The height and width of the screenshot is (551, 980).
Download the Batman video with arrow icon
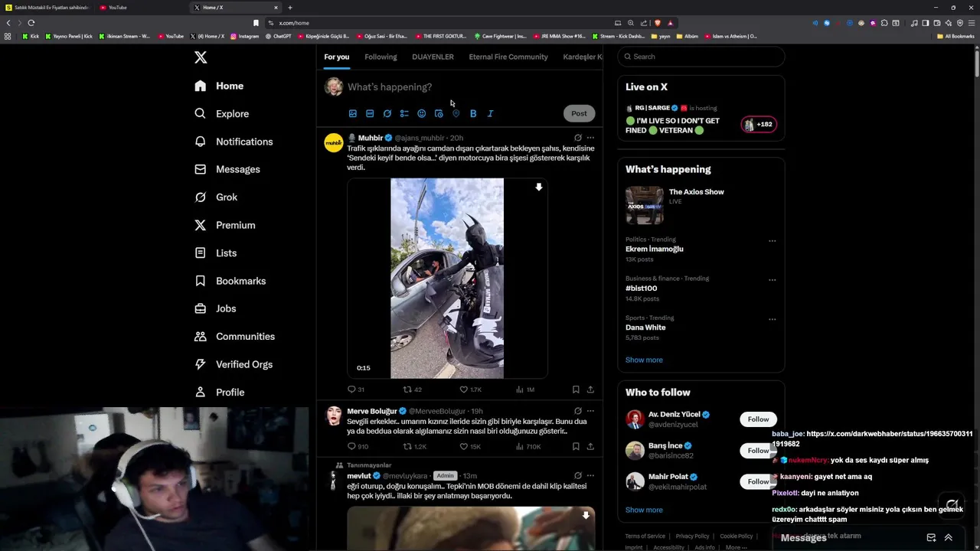click(539, 187)
